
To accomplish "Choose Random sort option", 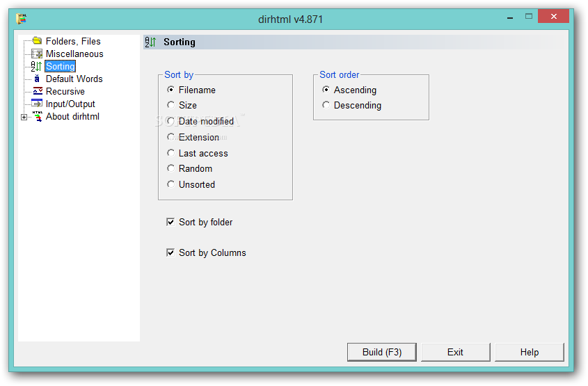I will pyautogui.click(x=189, y=168).
